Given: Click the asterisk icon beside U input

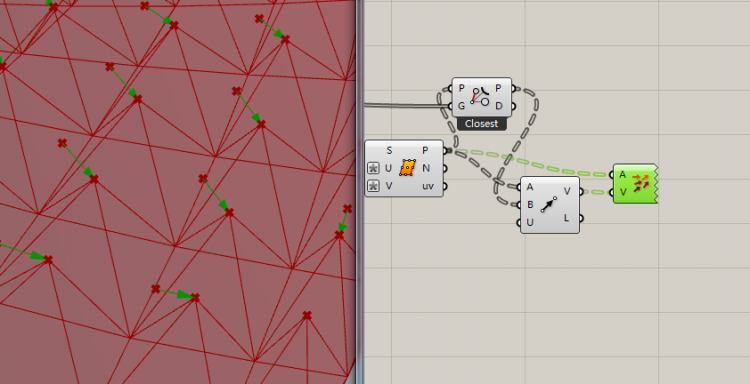Looking at the screenshot, I should click(373, 168).
